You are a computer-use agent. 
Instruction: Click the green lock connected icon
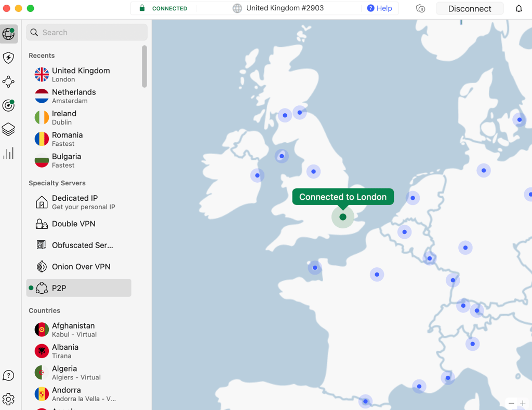tap(142, 8)
